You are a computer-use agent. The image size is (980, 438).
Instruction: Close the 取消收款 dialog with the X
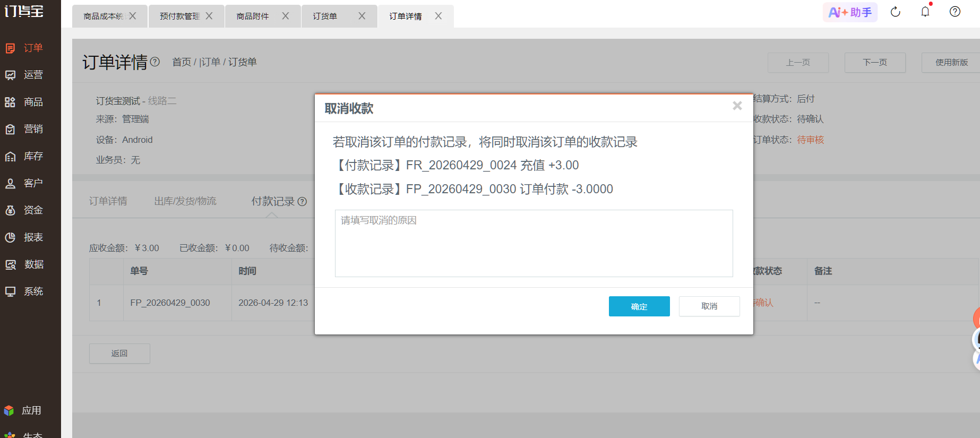pos(737,106)
